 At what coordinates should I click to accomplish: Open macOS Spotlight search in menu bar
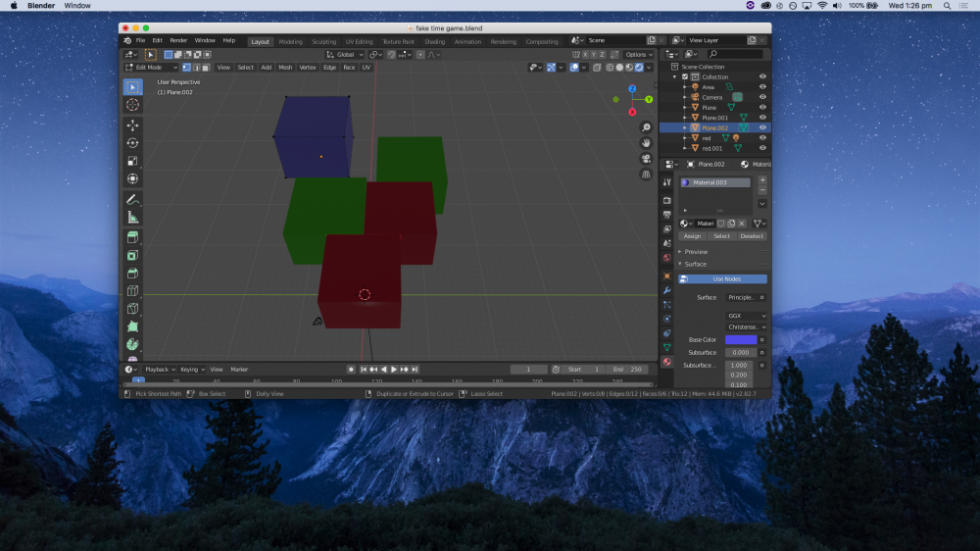[947, 6]
